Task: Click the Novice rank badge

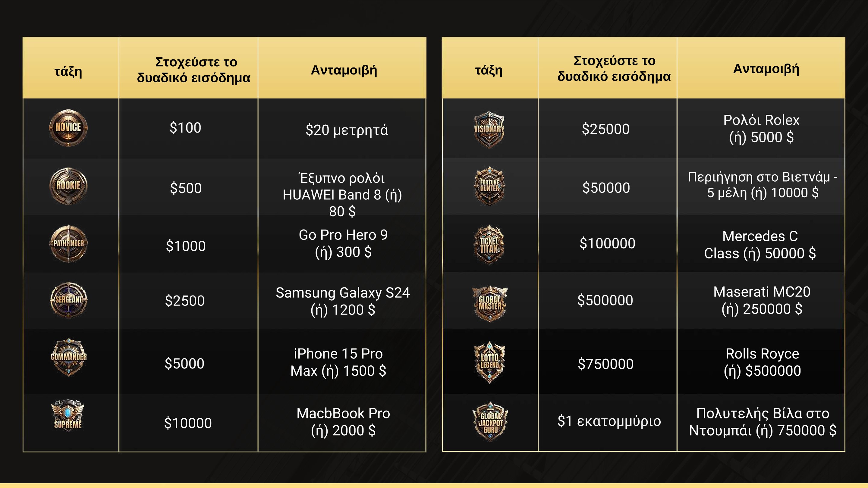Action: point(68,127)
